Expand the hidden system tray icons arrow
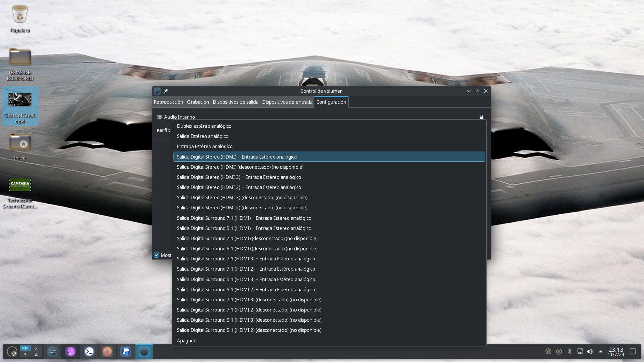This screenshot has width=644, height=362. coord(601,351)
